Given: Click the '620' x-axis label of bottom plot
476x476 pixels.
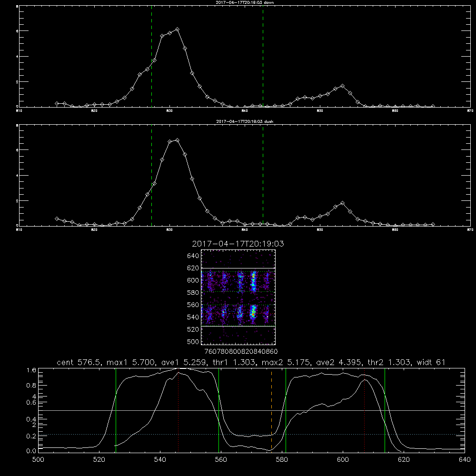Looking at the screenshot, I should click(x=404, y=460).
